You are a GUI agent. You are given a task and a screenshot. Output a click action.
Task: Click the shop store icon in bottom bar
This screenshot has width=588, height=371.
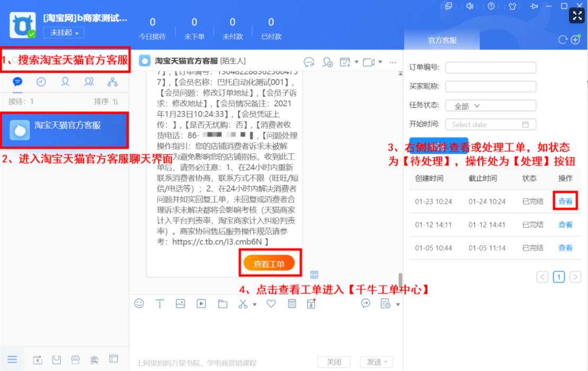(75, 360)
